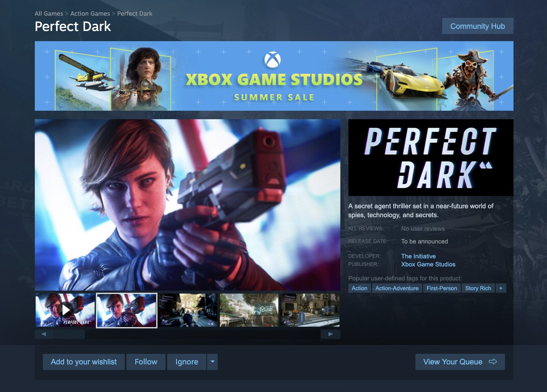Open the Community Hub
The image size is (547, 392).
coord(477,26)
